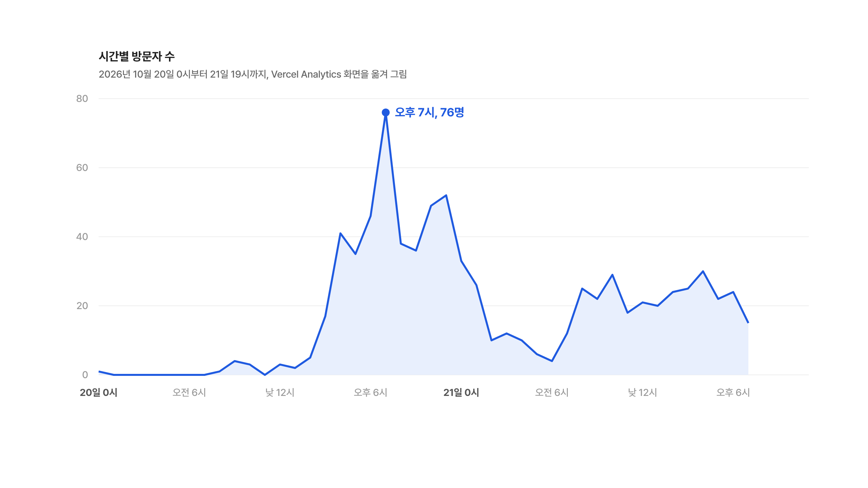This screenshot has height=488, width=868.
Task: Click the second '낮 12시' axis label after 21일
Action: pos(642,392)
